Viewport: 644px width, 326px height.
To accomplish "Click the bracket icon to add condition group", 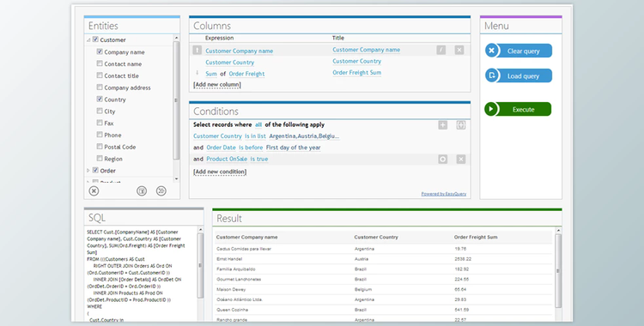I will pos(461,125).
